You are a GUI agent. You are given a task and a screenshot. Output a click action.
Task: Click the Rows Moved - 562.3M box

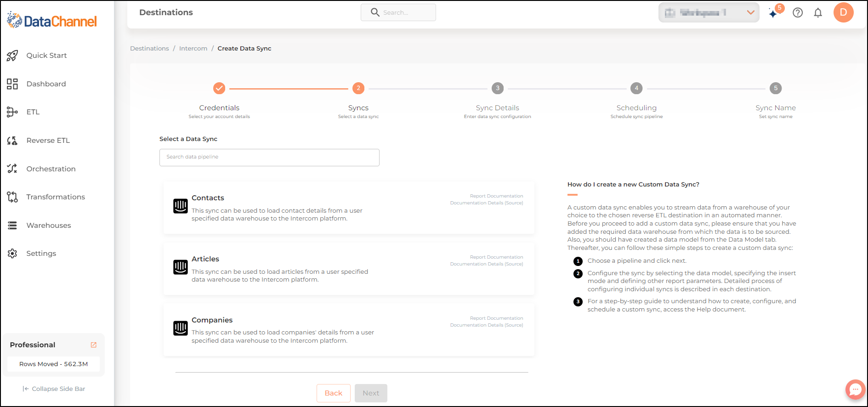[53, 364]
